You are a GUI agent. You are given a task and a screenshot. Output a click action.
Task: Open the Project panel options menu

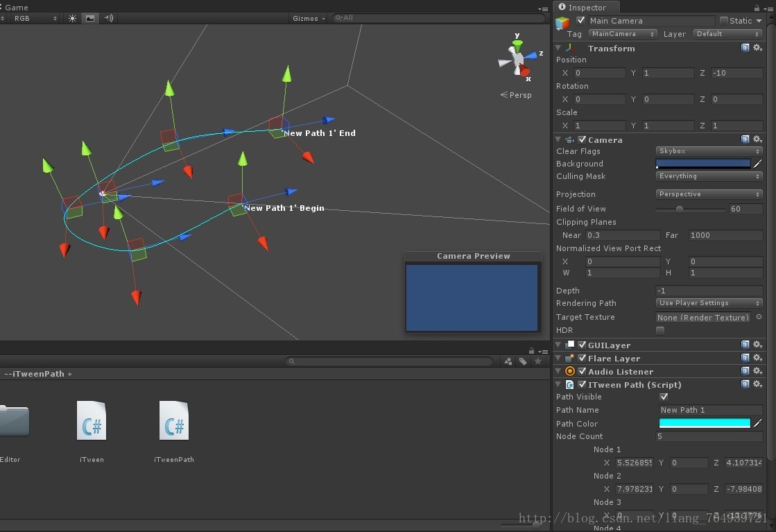(543, 352)
